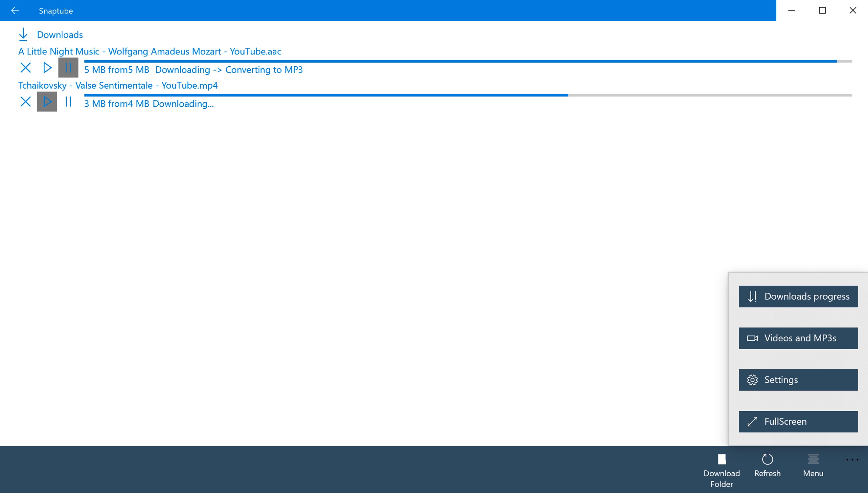This screenshot has width=868, height=493.
Task: Switch to FullScreen mode
Action: coord(798,421)
